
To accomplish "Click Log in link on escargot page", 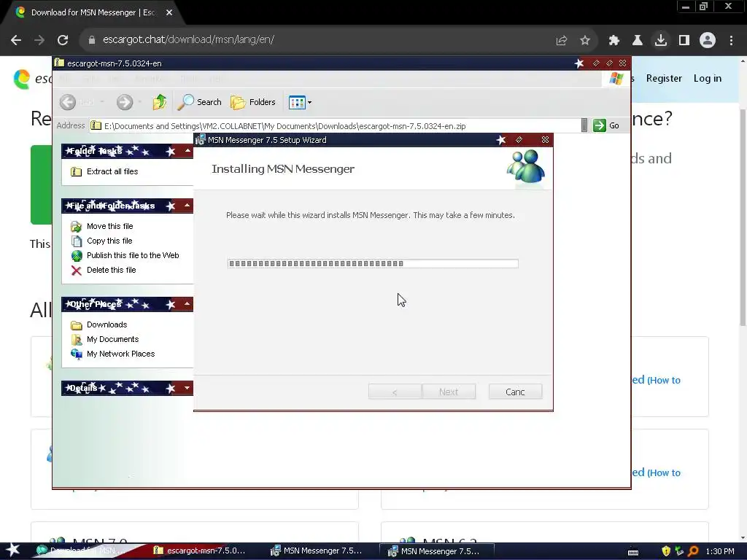I will click(x=708, y=79).
